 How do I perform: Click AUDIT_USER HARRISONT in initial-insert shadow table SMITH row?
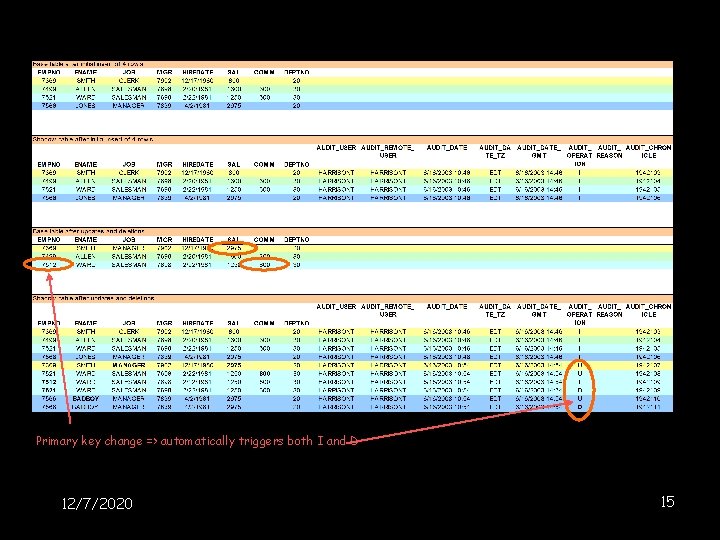coord(336,173)
